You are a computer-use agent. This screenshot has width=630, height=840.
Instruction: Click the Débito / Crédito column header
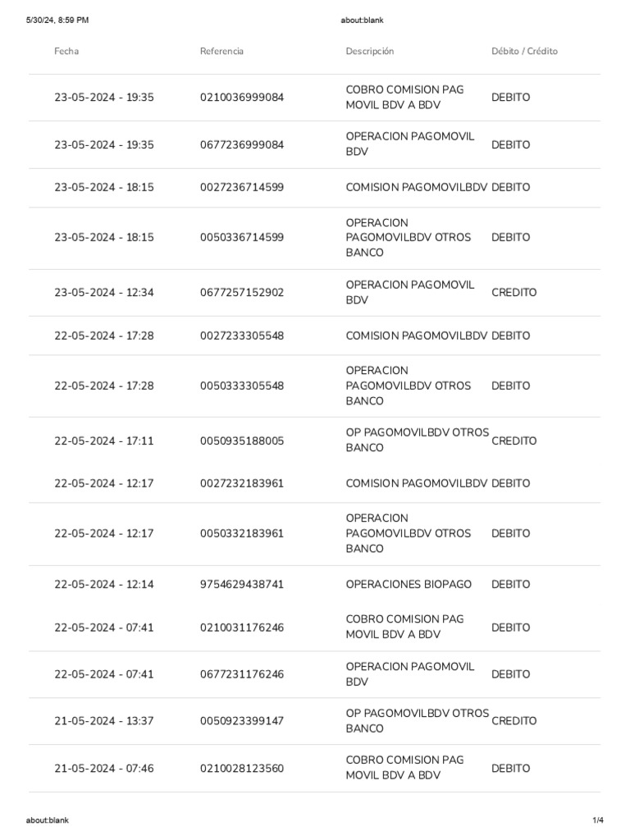pyautogui.click(x=524, y=51)
